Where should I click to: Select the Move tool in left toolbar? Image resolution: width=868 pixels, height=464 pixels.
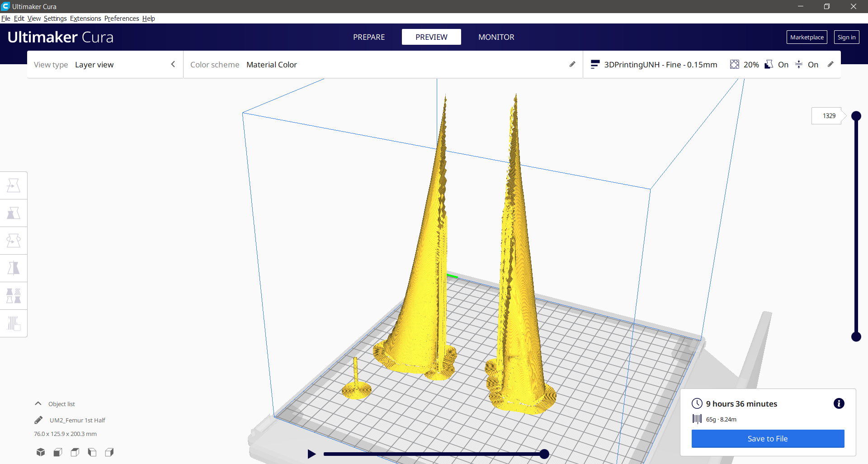[14, 185]
